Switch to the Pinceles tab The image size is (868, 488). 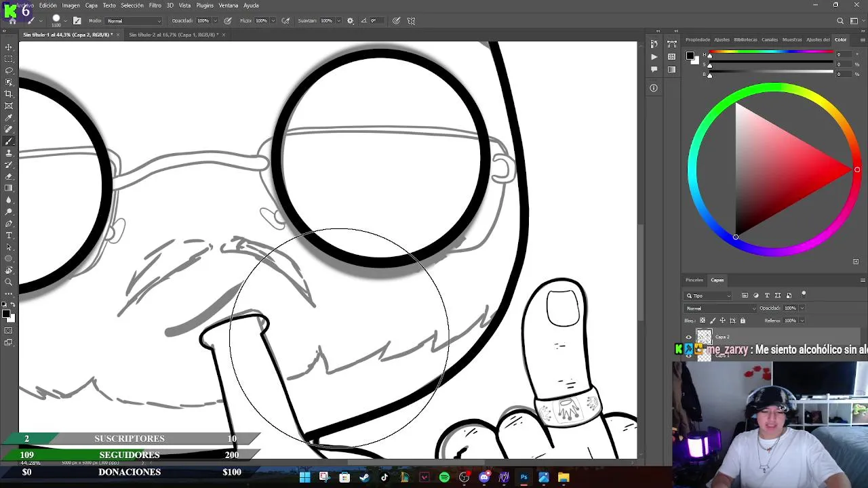coord(694,280)
